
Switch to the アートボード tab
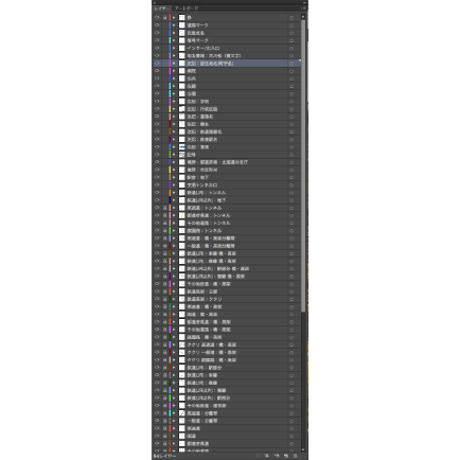point(187,8)
